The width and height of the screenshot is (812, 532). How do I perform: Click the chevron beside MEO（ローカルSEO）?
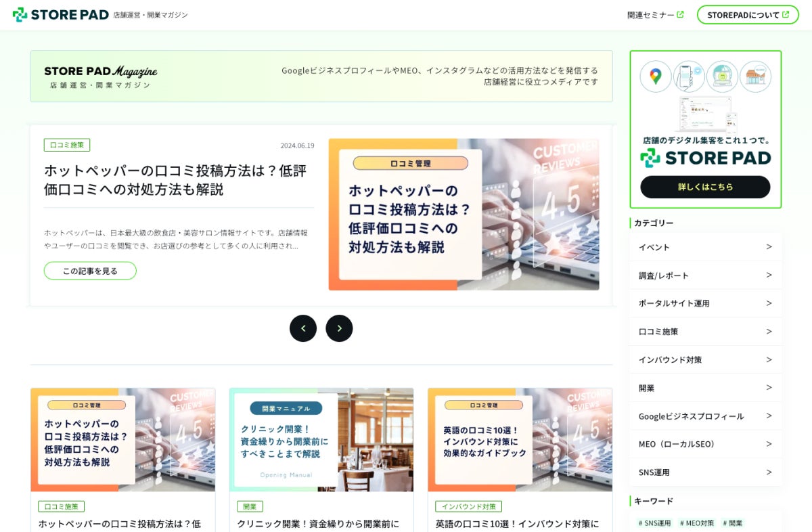click(x=769, y=444)
